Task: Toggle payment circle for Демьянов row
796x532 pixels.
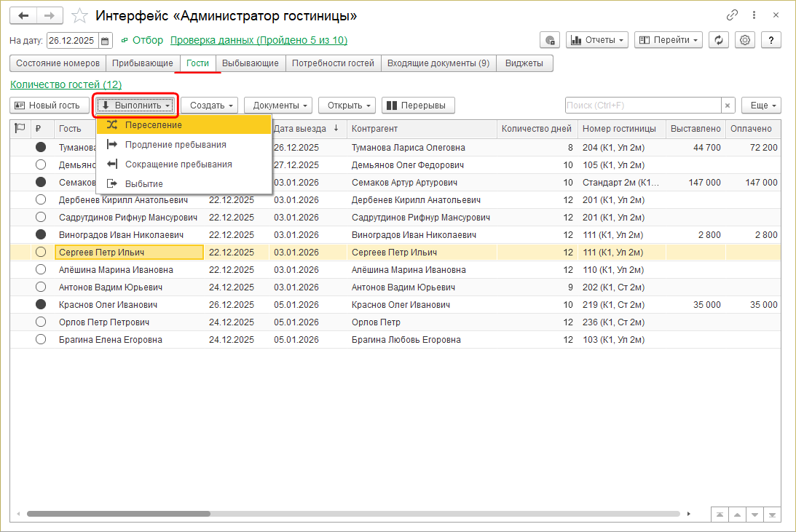Action: pyautogui.click(x=41, y=164)
